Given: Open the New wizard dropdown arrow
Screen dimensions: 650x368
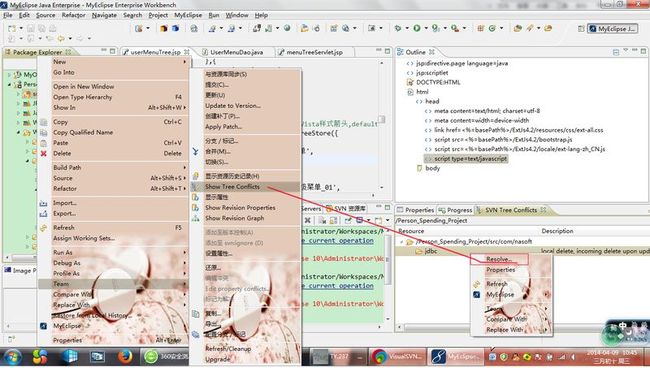Looking at the screenshot, I should coord(21,29).
